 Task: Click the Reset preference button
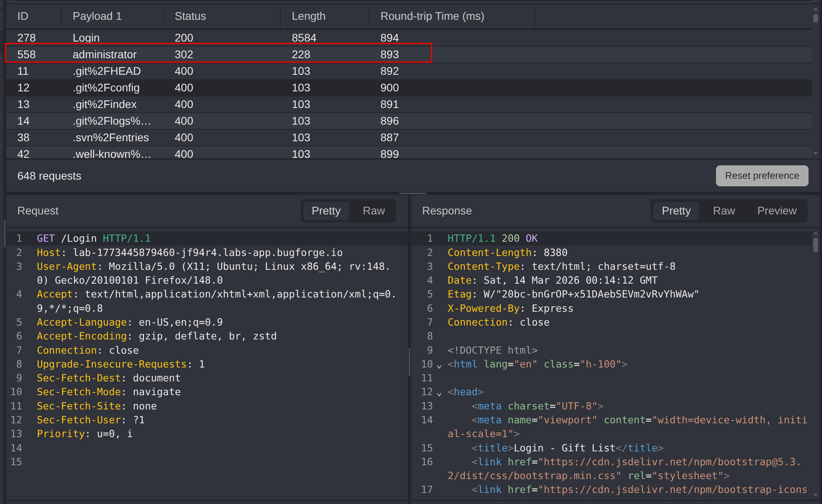pos(761,176)
